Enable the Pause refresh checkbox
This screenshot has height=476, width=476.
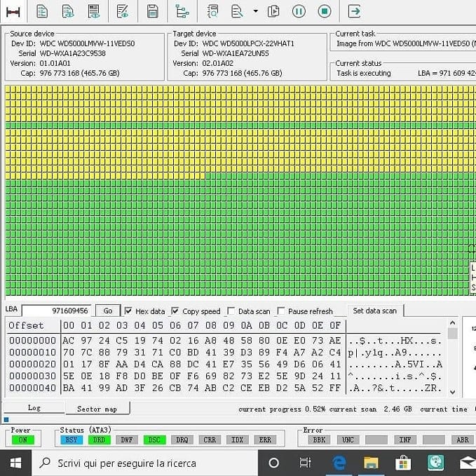281,311
